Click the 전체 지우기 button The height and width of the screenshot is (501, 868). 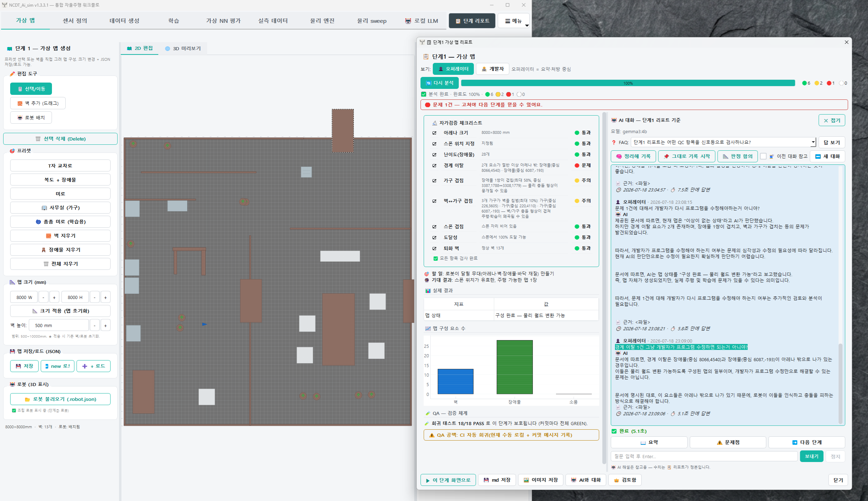60,264
